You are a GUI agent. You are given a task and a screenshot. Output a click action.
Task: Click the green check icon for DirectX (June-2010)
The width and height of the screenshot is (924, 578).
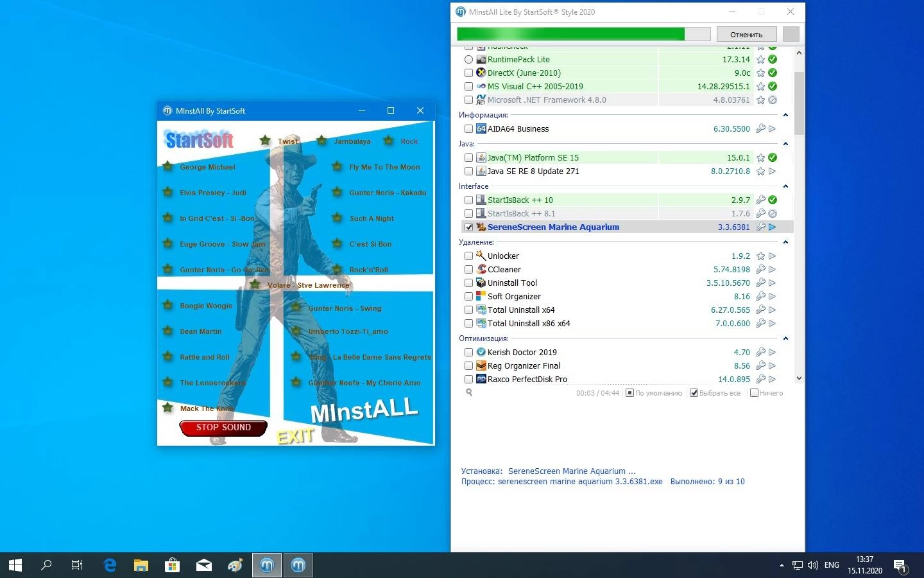coord(773,73)
